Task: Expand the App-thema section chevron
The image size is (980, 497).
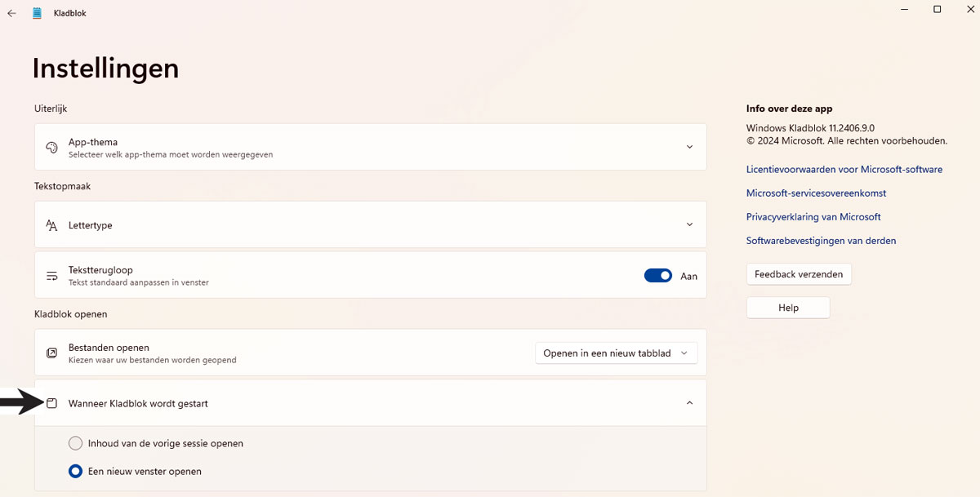Action: pos(689,147)
